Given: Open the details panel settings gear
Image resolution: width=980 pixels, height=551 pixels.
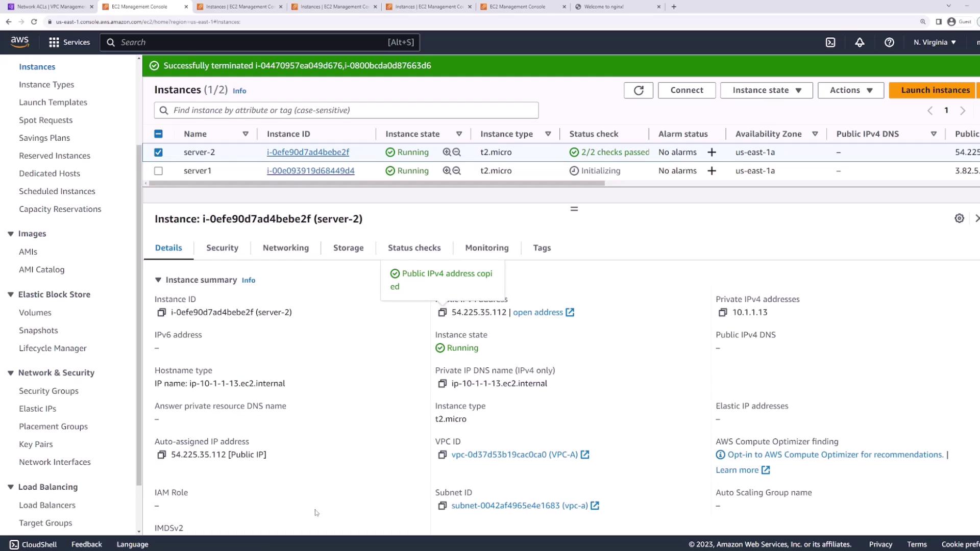Looking at the screenshot, I should click(959, 218).
